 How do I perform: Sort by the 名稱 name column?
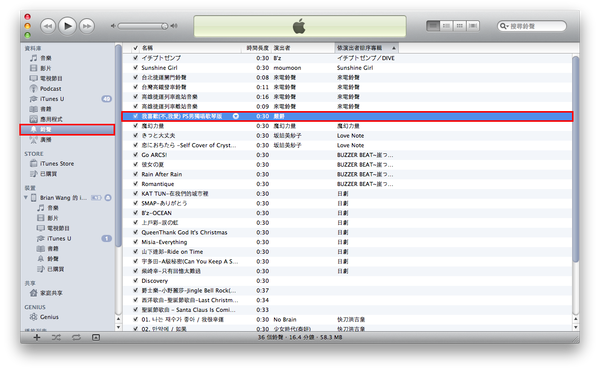click(191, 48)
